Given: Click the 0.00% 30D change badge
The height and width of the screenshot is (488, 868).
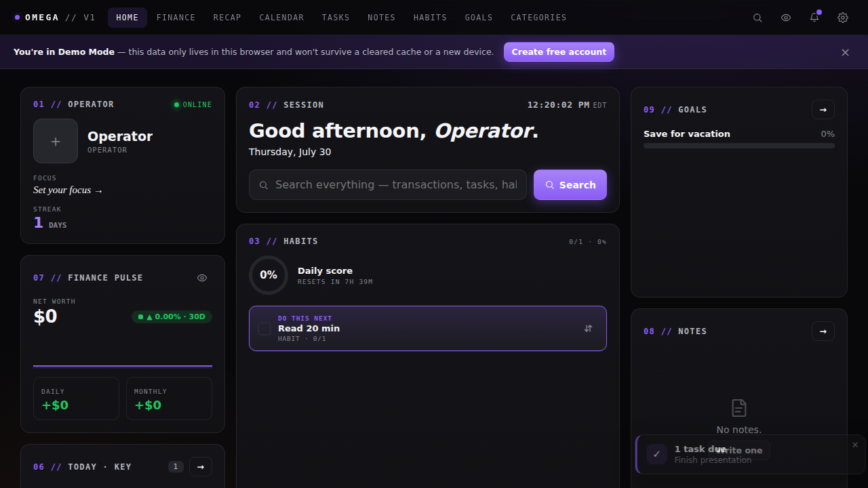Looking at the screenshot, I should (172, 317).
